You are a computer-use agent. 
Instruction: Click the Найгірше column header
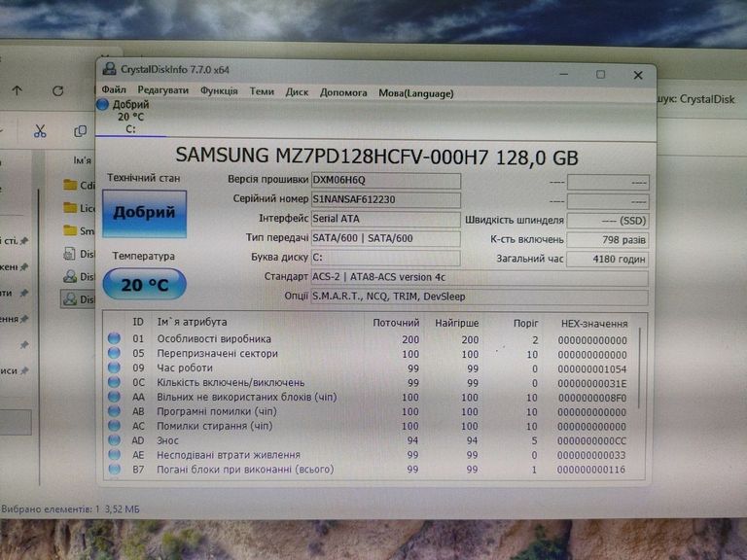point(456,324)
